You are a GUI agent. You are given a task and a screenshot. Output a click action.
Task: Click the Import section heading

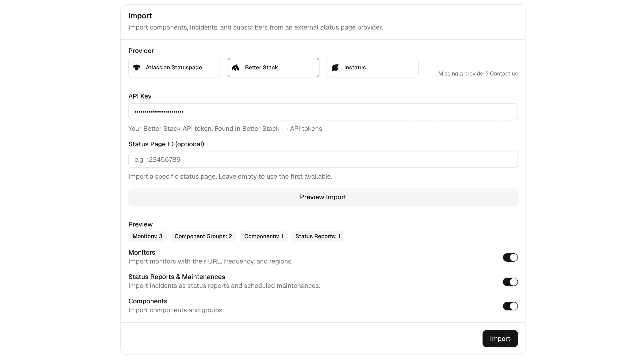pos(140,15)
